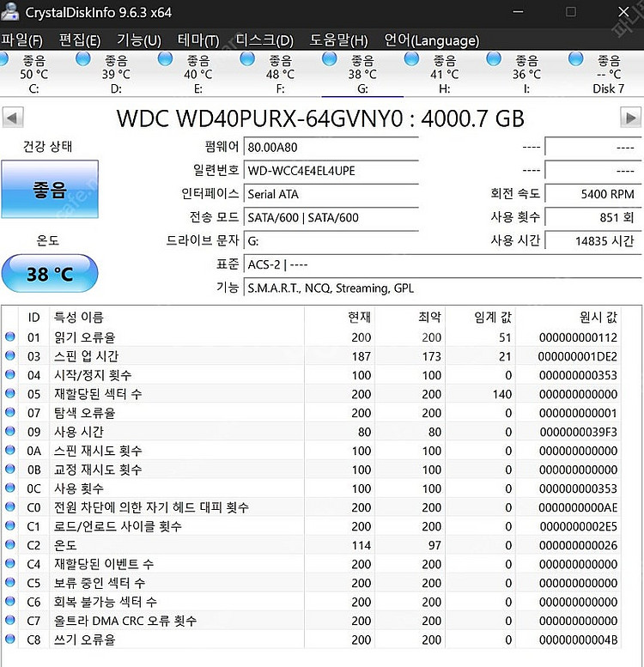Select drive G: tab showing 38 °C
Viewport: 644px width, 667px height.
click(x=362, y=74)
